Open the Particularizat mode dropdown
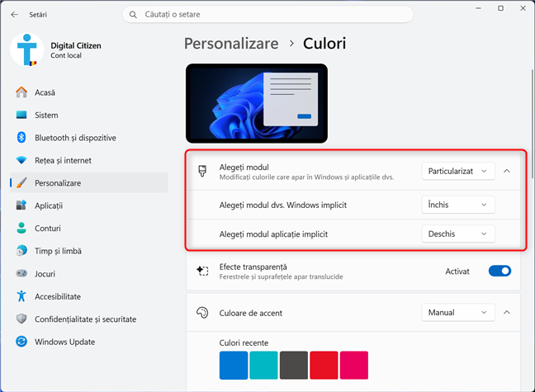 458,172
